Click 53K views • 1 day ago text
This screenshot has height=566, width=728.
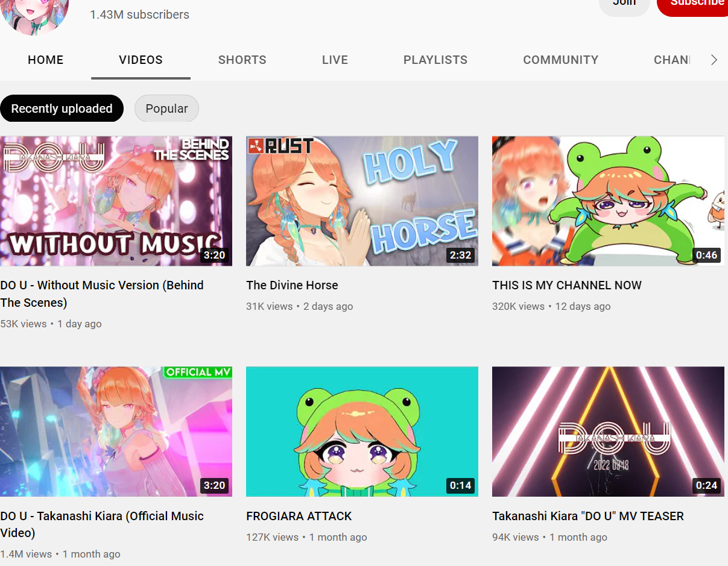click(x=51, y=324)
